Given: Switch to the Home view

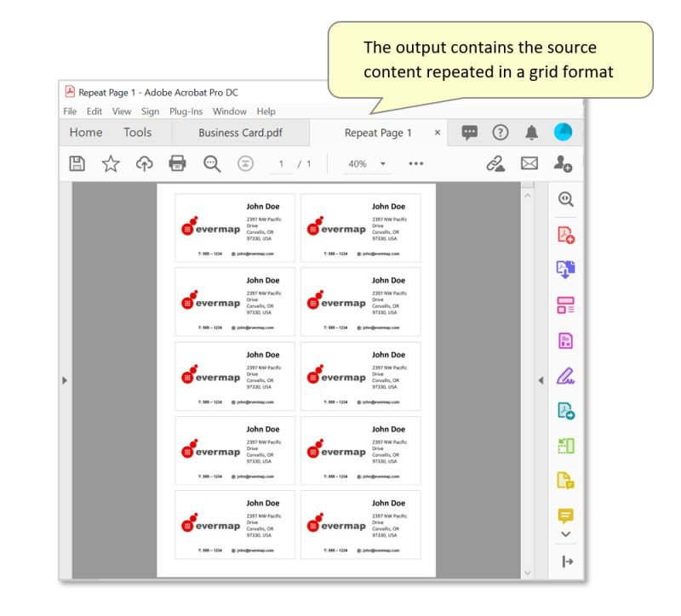Looking at the screenshot, I should [x=86, y=133].
